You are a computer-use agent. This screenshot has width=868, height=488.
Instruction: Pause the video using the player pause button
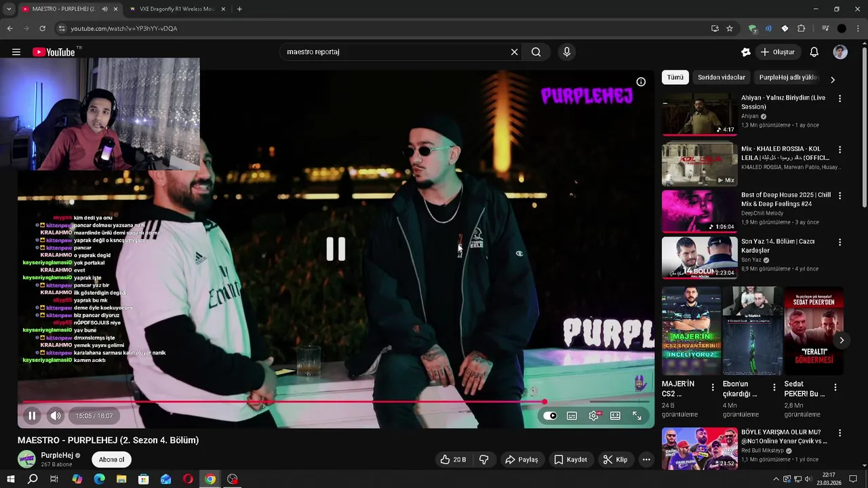tap(32, 415)
